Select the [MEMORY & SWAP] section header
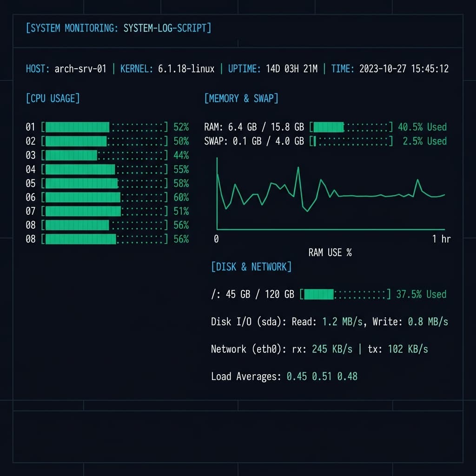 click(x=241, y=99)
